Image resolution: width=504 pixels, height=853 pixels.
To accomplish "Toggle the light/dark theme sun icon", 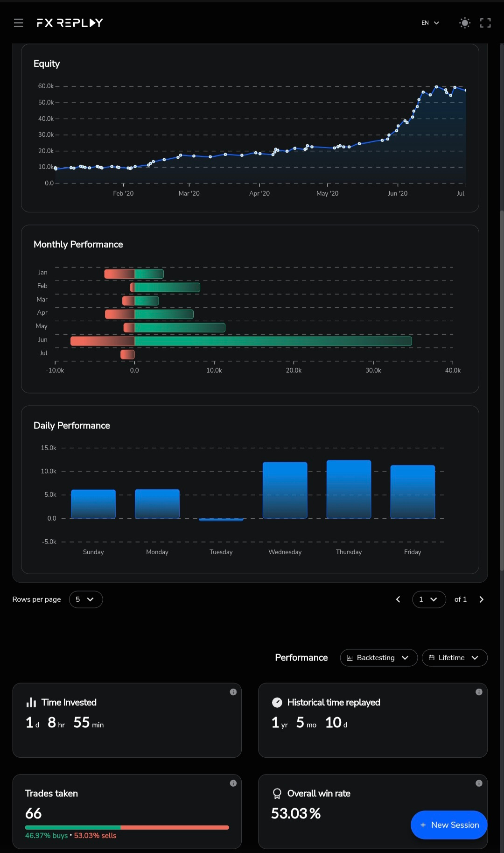I will coord(465,23).
